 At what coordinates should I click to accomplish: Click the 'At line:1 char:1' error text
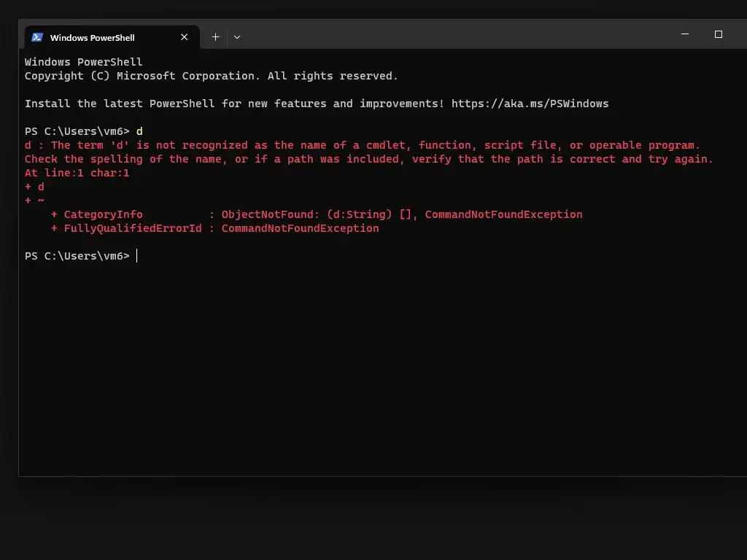click(77, 173)
